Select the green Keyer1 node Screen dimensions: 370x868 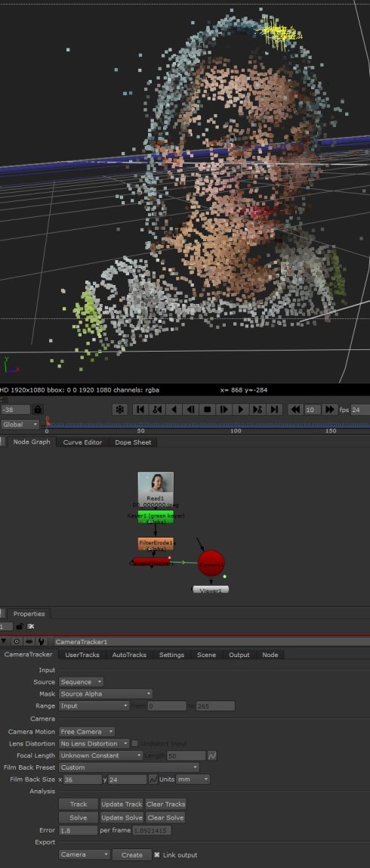156,518
